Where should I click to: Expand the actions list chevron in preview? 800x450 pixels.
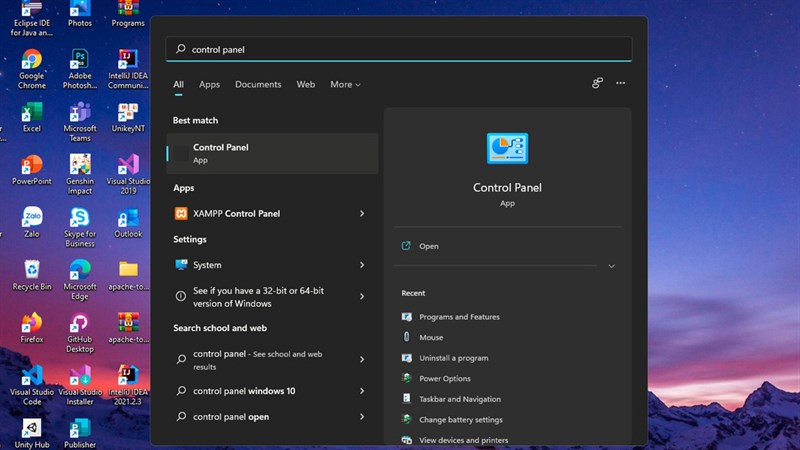point(611,266)
